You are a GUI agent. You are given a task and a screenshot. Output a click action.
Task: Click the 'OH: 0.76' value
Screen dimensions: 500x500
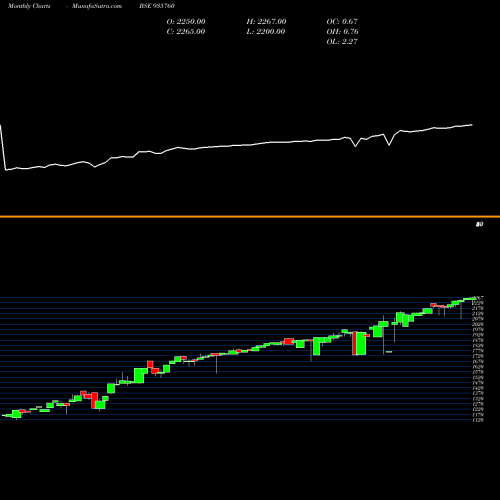click(343, 32)
